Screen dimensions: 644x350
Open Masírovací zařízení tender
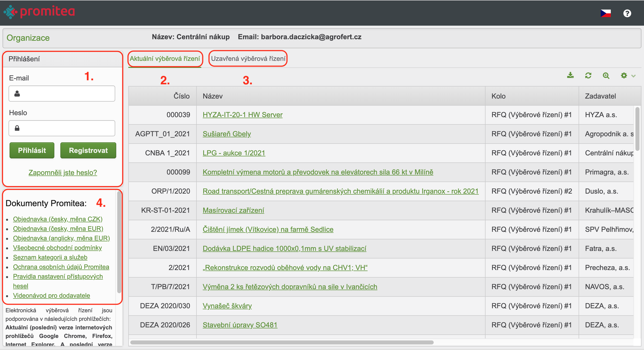click(233, 210)
